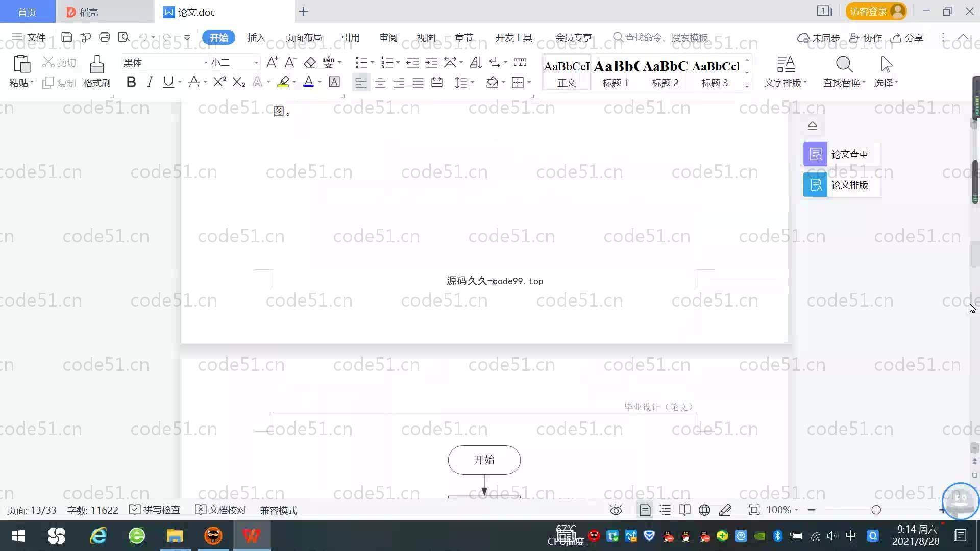Click the character border icon
980x551 pixels.
334,82
